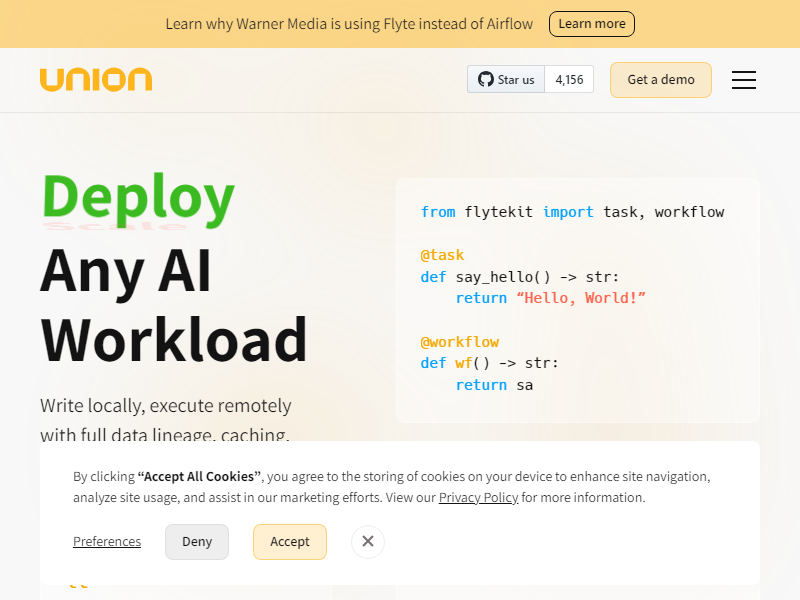Screen dimensions: 800x600
Task: Click Learn more in the banner
Action: pos(591,24)
